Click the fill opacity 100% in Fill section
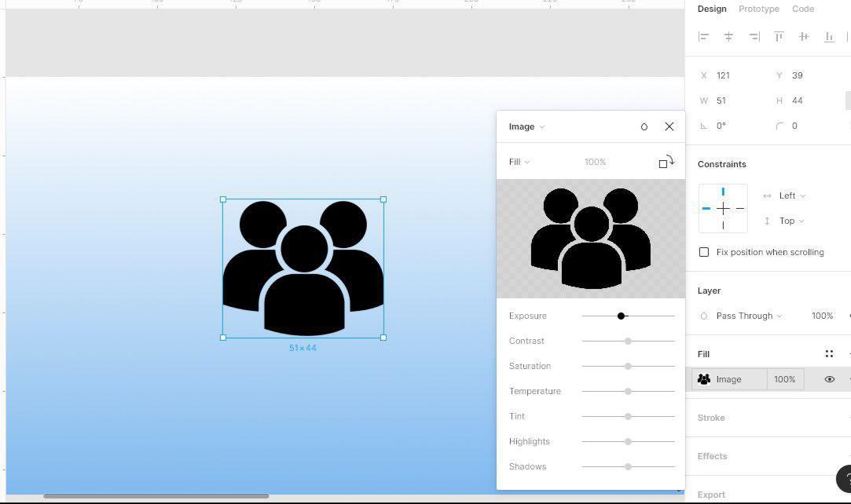The height and width of the screenshot is (504, 851). pyautogui.click(x=785, y=379)
